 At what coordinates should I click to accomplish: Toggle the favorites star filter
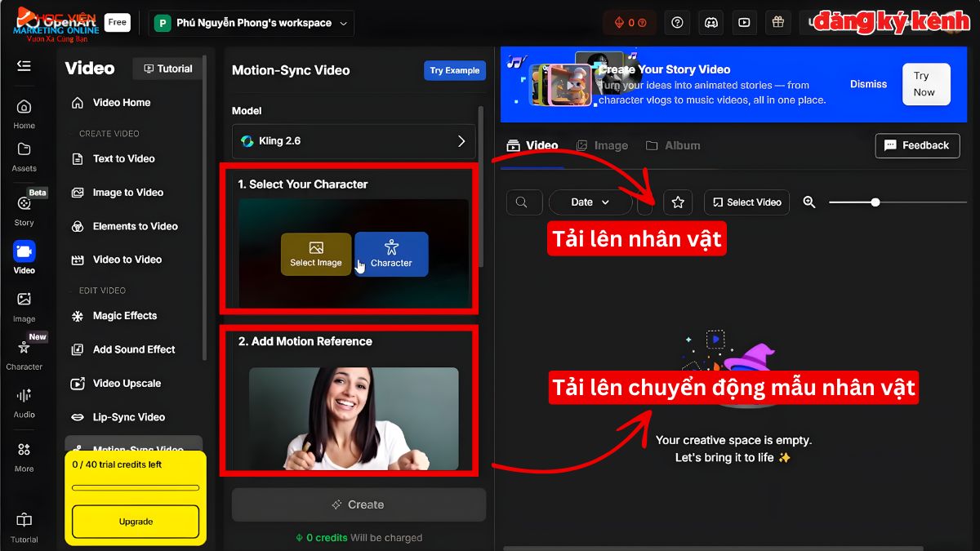pos(678,202)
